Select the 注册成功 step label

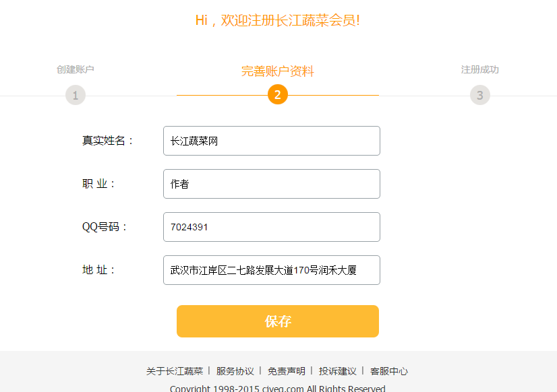(x=480, y=69)
